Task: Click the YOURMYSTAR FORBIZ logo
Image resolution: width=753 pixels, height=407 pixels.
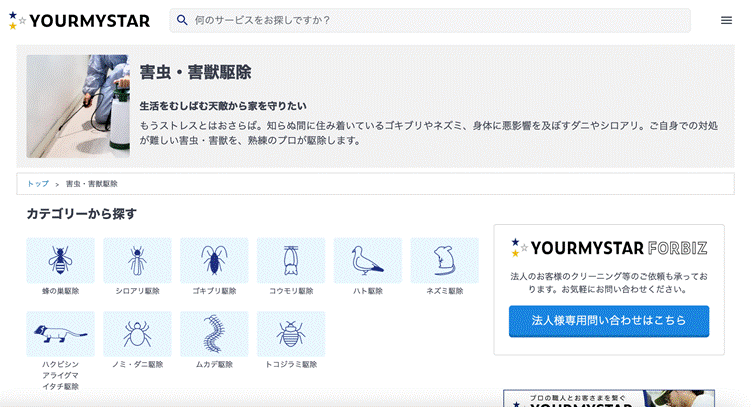Action: [609, 248]
